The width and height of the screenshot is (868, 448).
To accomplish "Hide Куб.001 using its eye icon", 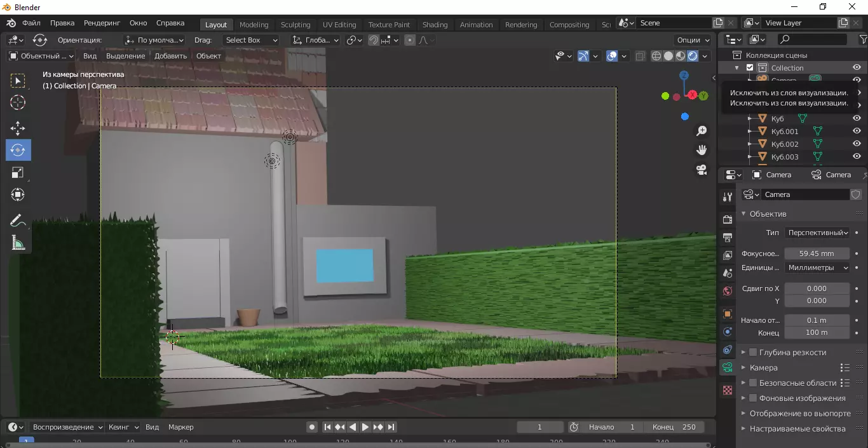I will 857,131.
